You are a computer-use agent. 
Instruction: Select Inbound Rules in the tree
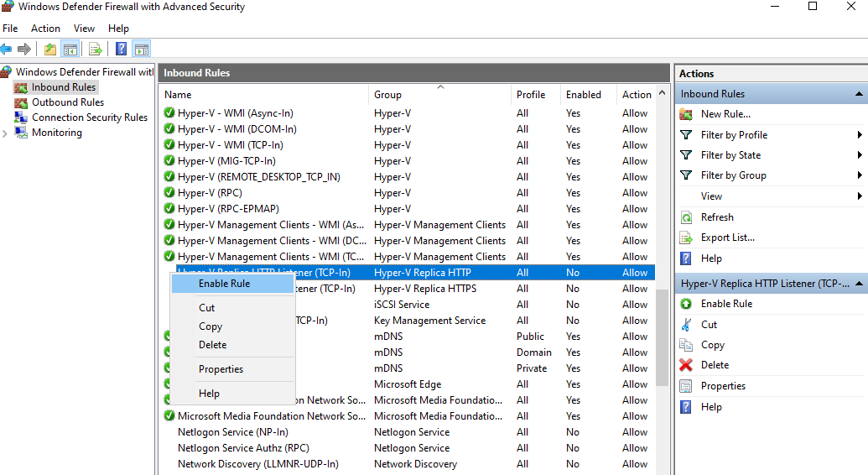tap(64, 87)
